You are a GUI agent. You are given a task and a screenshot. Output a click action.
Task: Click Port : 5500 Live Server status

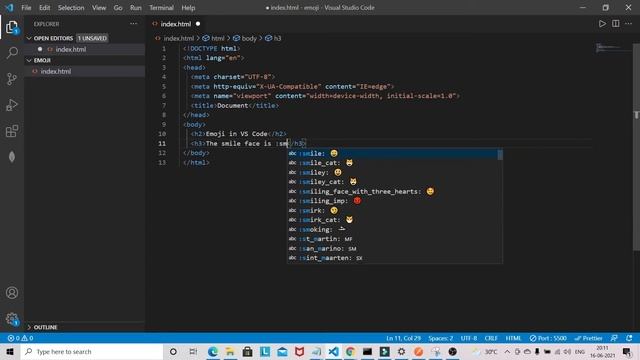coord(548,338)
